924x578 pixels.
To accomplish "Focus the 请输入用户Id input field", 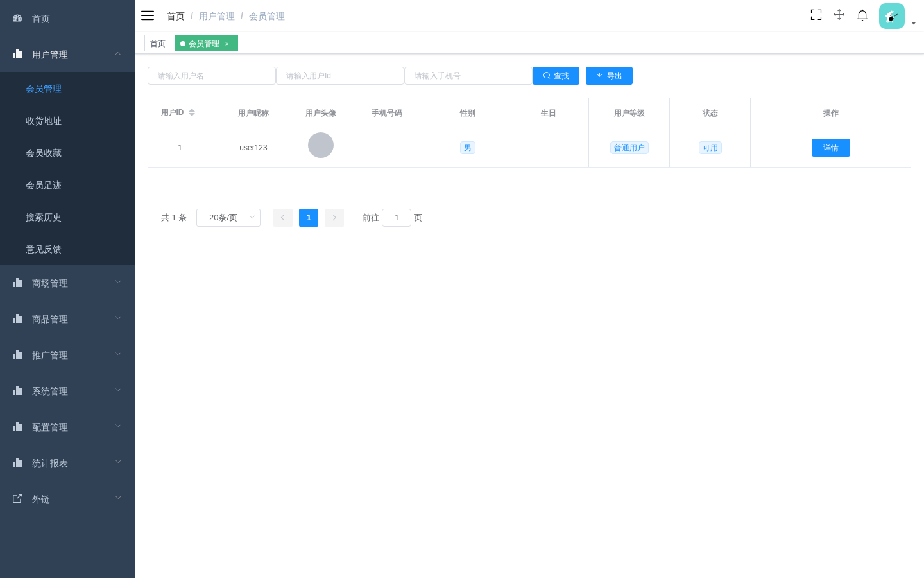I will tap(340, 76).
